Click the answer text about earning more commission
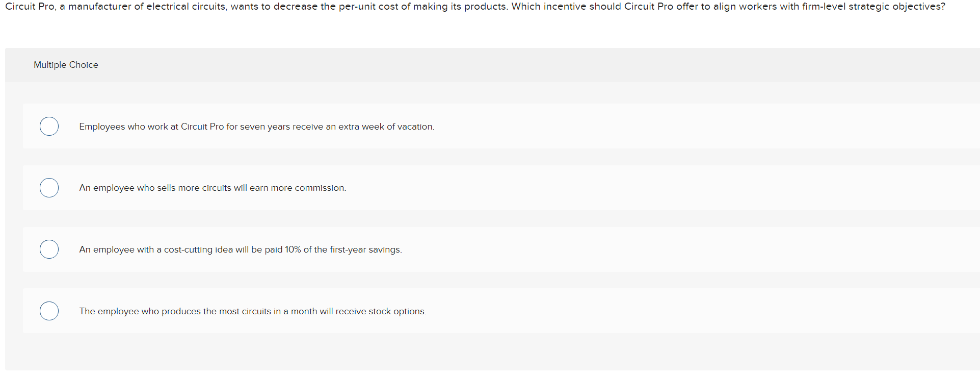 pos(213,188)
